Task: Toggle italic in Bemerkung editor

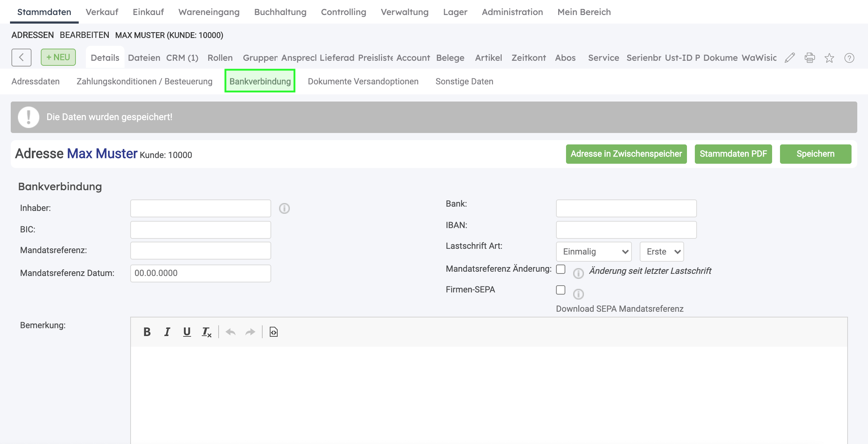Action: (167, 332)
